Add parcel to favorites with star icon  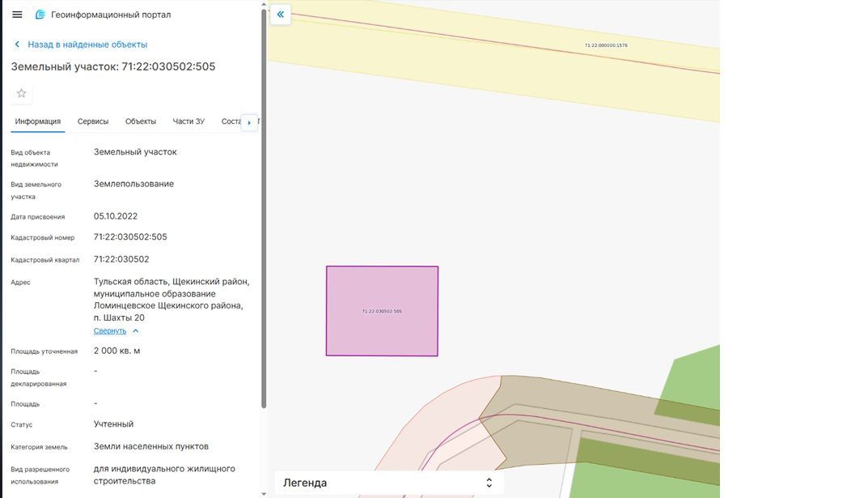point(22,93)
